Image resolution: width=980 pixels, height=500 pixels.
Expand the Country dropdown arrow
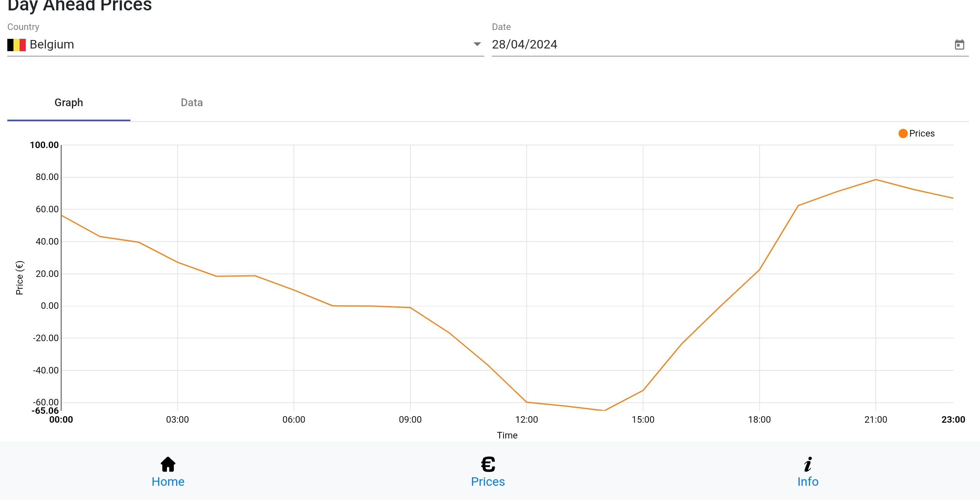(477, 44)
